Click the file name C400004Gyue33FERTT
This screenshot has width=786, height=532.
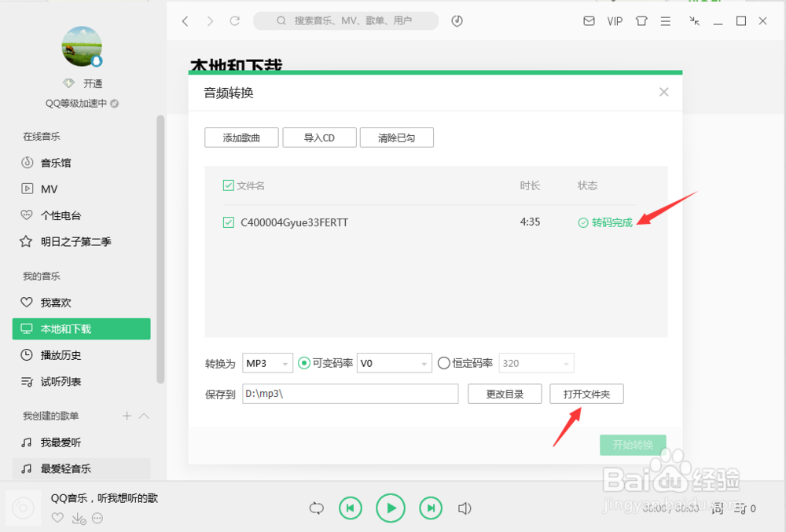coord(294,222)
